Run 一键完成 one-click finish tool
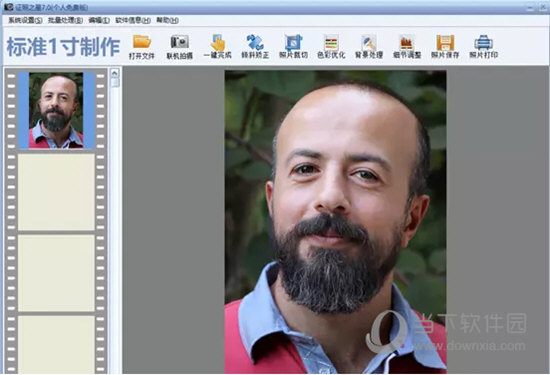This screenshot has width=550, height=375. [217, 46]
